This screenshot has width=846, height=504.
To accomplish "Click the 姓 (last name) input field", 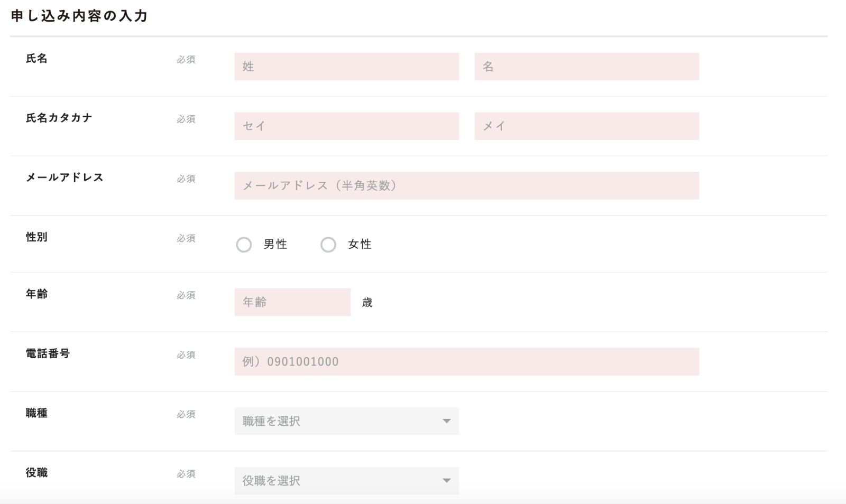I will [x=346, y=67].
